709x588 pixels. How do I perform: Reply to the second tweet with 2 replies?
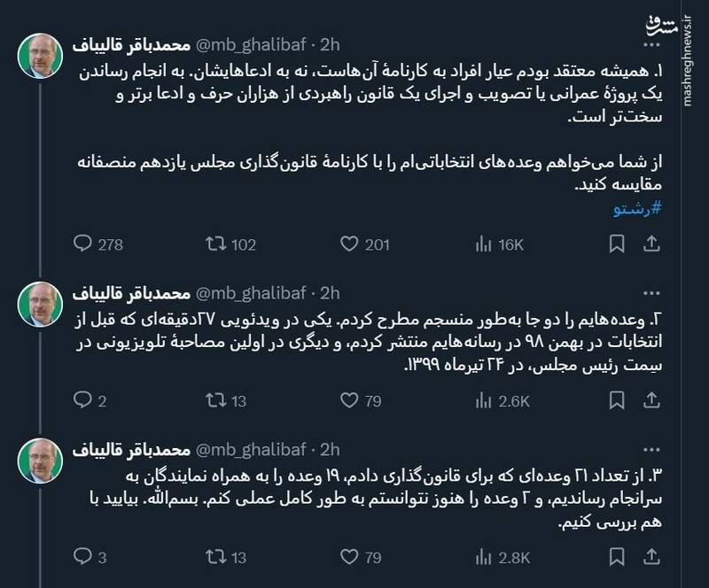82,401
